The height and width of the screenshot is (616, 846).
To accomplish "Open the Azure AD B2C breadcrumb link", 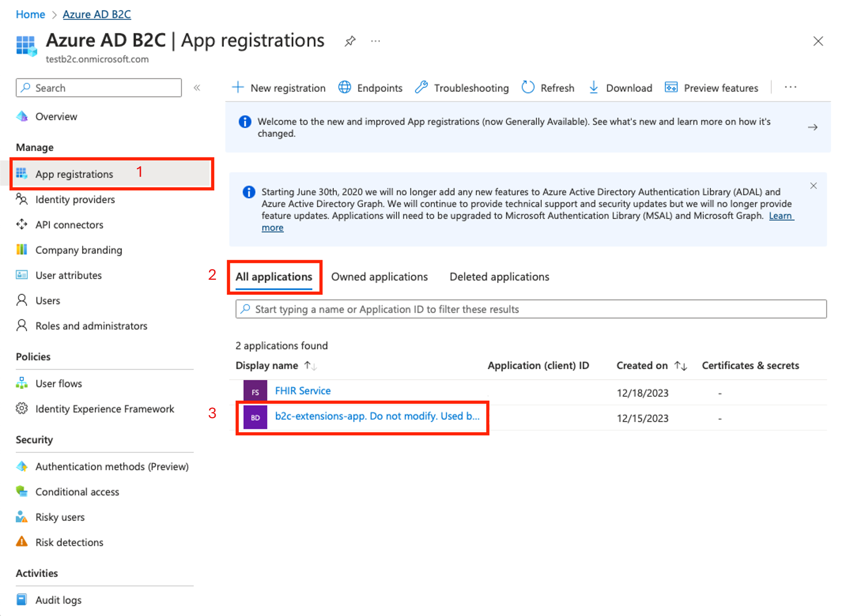I will pyautogui.click(x=97, y=14).
